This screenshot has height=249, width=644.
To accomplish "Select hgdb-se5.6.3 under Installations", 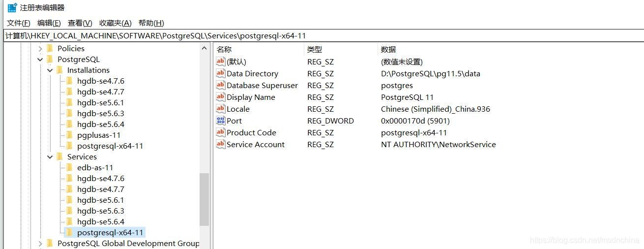I will coord(101,114).
